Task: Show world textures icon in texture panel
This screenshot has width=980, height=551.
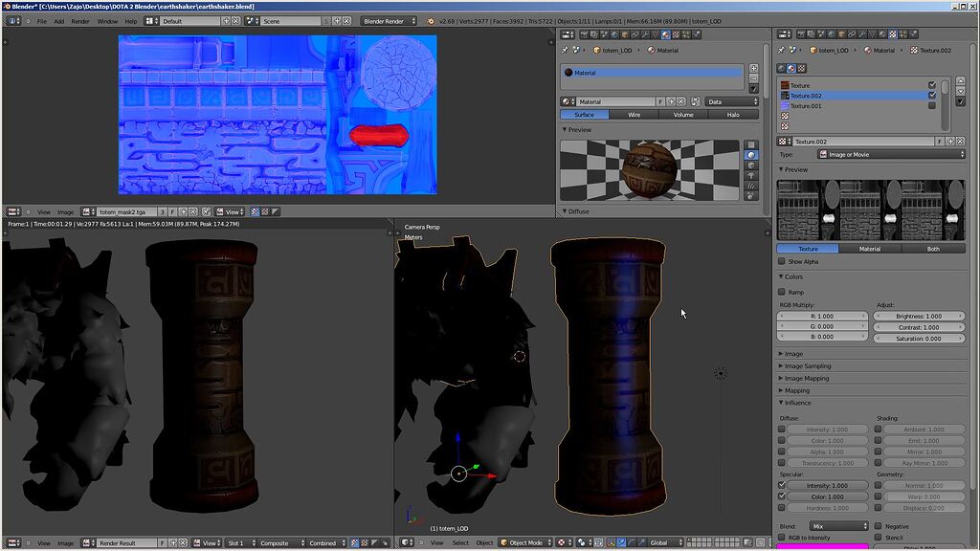Action: [781, 68]
